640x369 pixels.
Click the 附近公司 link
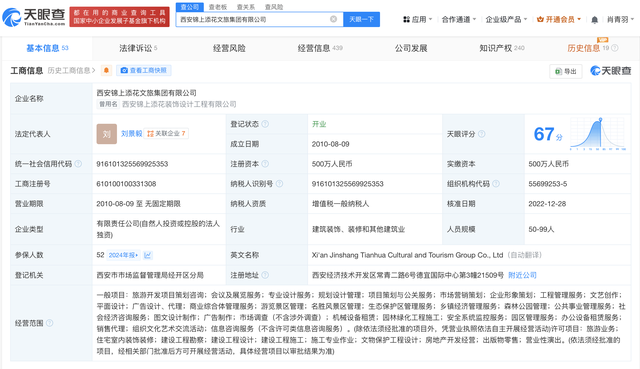click(522, 275)
